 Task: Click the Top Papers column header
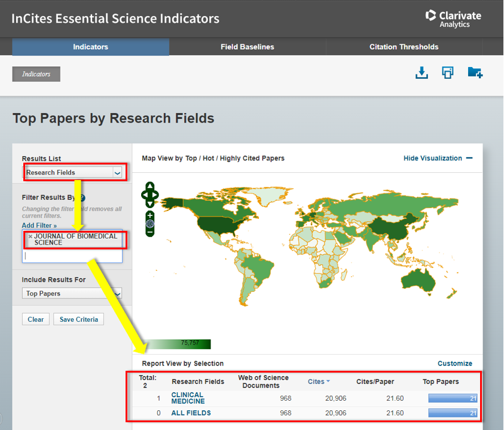[x=441, y=382]
